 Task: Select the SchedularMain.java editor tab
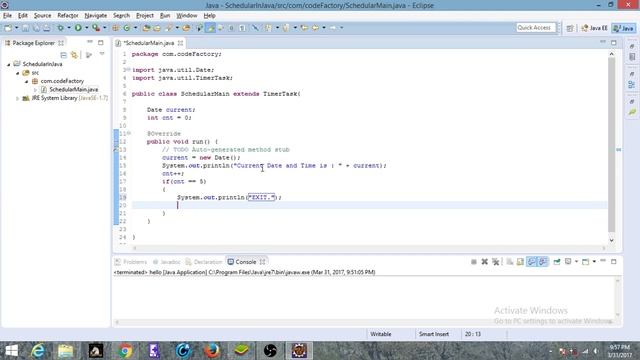149,43
